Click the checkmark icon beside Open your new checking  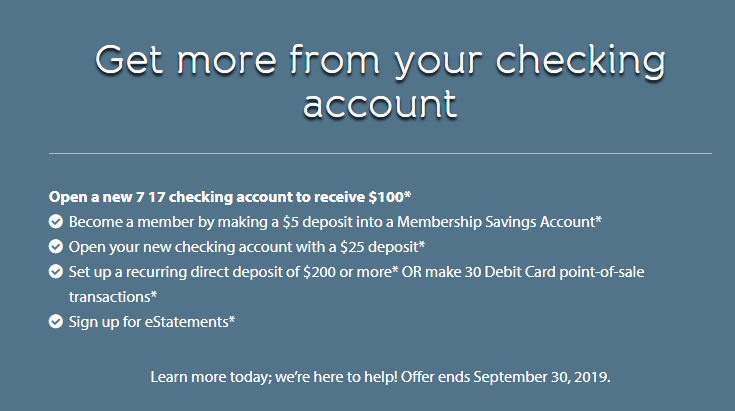[x=56, y=247]
